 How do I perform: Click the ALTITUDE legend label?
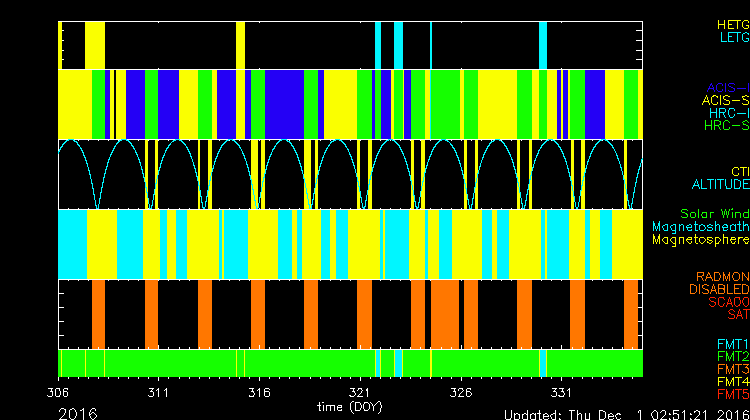click(x=719, y=185)
